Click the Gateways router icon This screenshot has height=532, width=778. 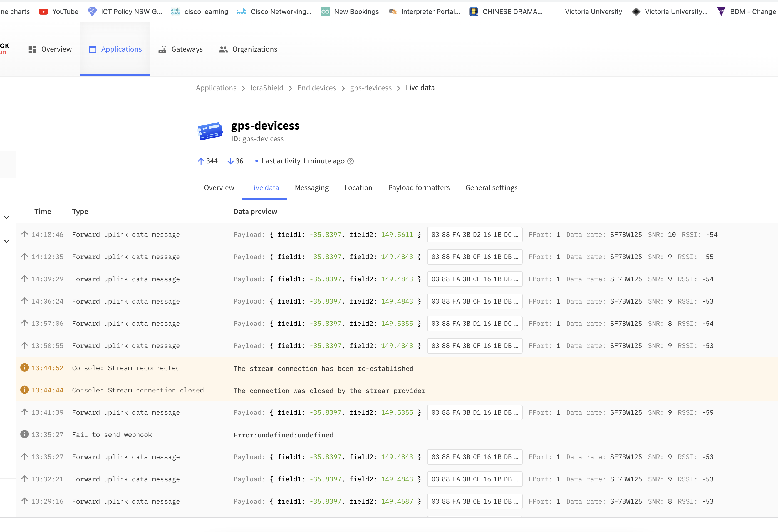[162, 49]
